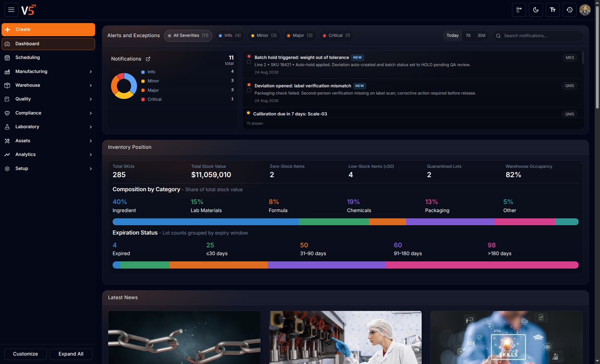Click the Quality checklist icon

7,99
